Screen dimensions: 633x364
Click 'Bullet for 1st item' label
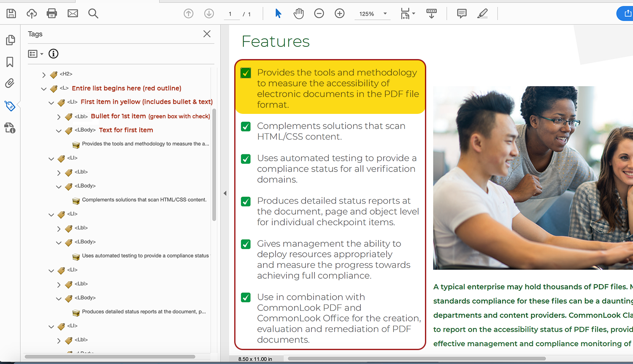coord(150,116)
